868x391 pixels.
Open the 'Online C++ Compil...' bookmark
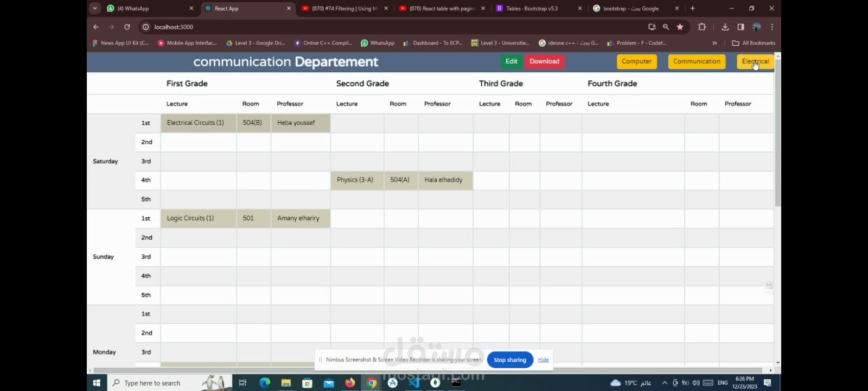pos(323,43)
